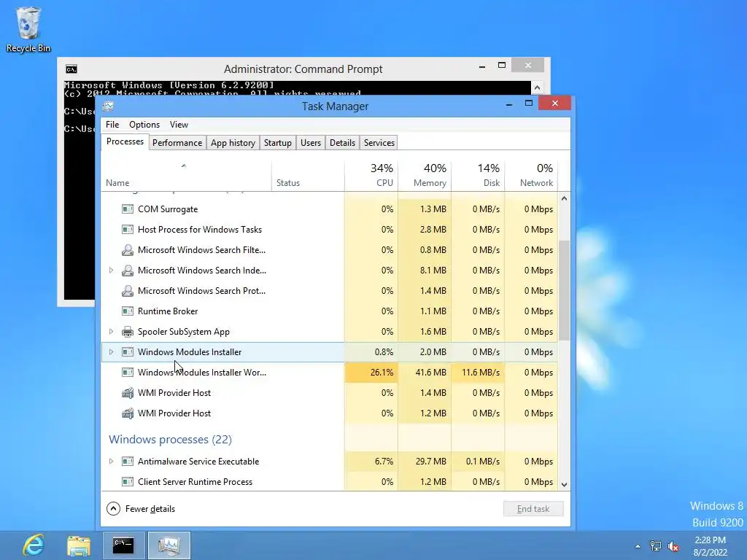This screenshot has height=560, width=747.
Task: Switch to the Users tab
Action: [311, 143]
